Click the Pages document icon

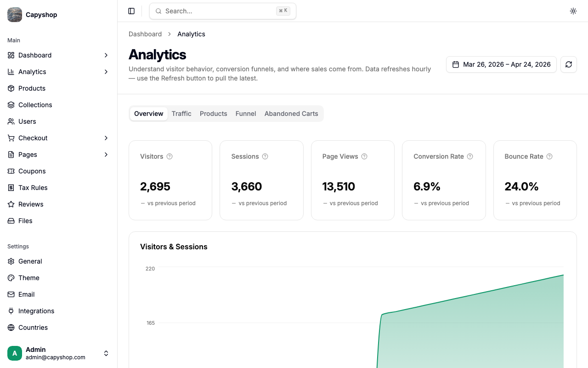[x=11, y=155]
